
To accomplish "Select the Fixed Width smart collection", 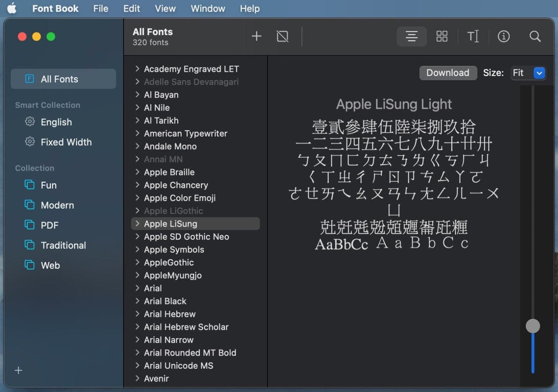I will click(x=66, y=142).
